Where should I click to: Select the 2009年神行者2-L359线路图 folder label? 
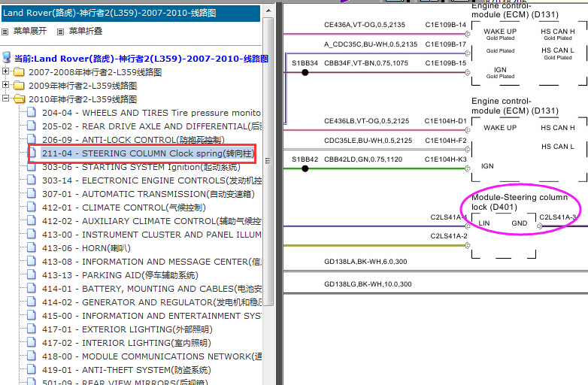(x=83, y=86)
